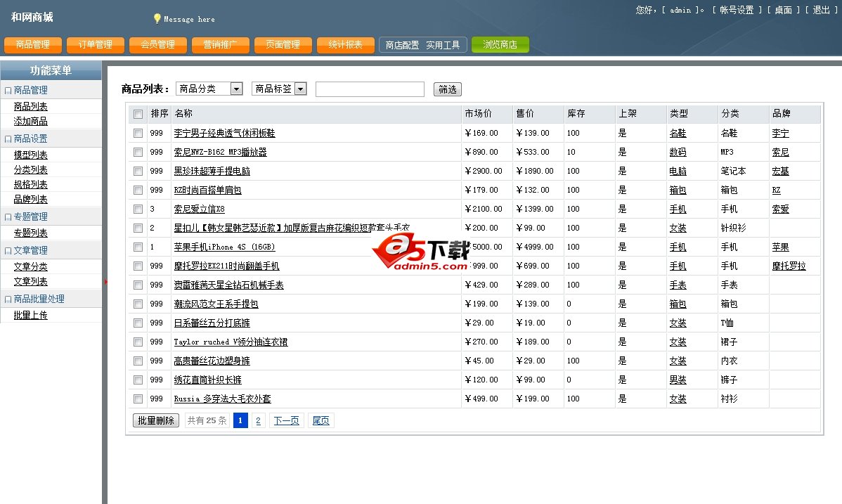This screenshot has width=842, height=504.
Task: Click the green 浏览商店 button
Action: coord(500,44)
